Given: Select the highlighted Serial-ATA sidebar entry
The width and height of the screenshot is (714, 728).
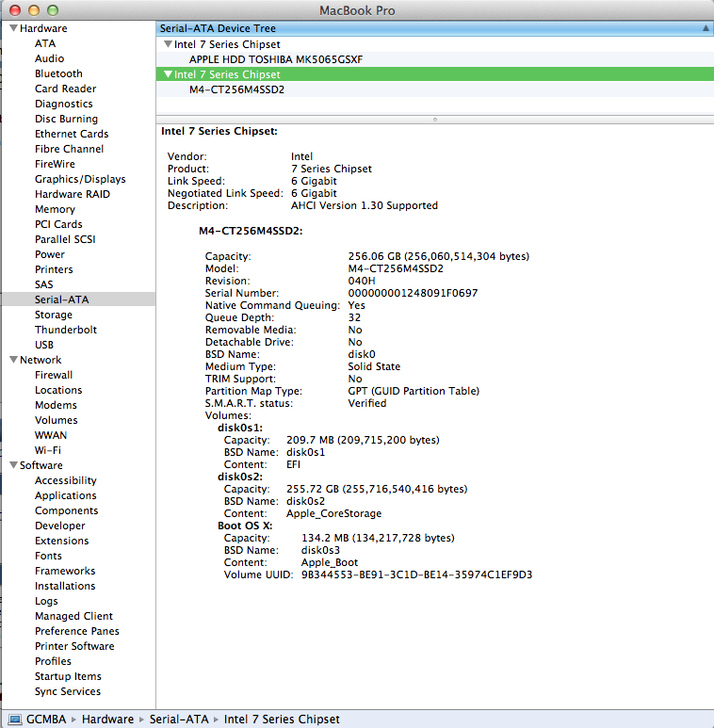Looking at the screenshot, I should coord(78,299).
